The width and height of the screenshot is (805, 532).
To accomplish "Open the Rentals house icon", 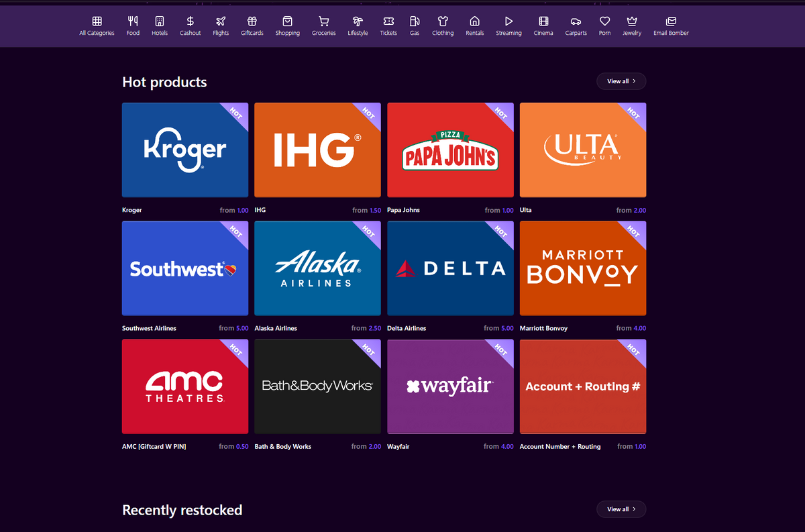I will click(475, 21).
